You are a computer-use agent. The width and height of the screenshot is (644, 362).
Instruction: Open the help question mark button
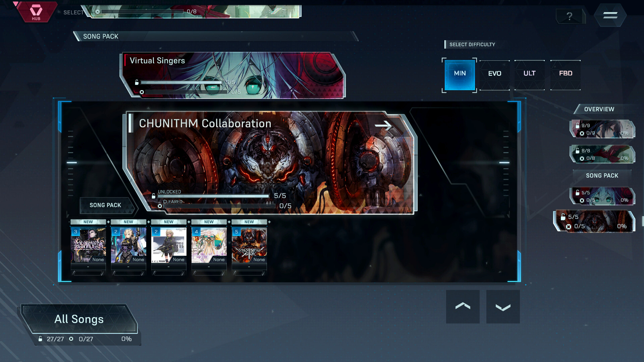570,16
